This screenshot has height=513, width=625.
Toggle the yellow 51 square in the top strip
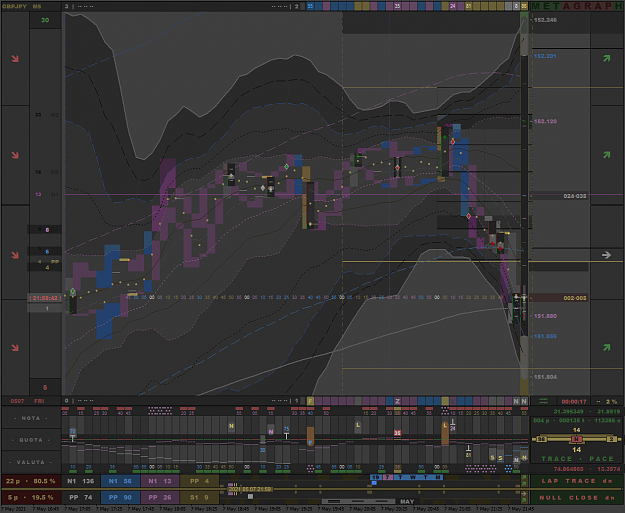[x=469, y=6]
